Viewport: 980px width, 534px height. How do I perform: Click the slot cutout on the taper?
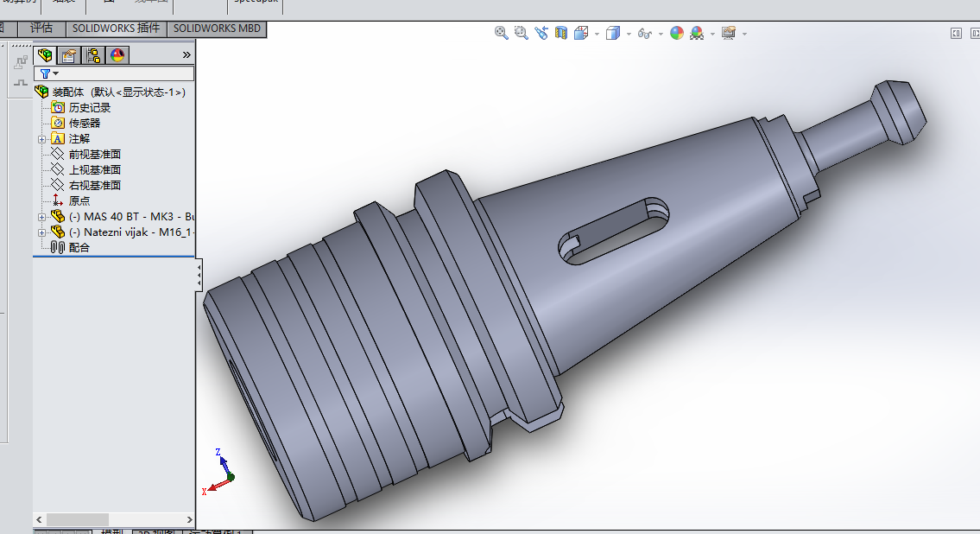pyautogui.click(x=613, y=232)
